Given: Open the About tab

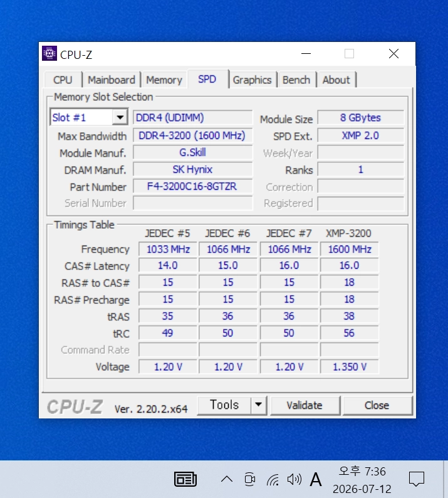Looking at the screenshot, I should coord(336,80).
